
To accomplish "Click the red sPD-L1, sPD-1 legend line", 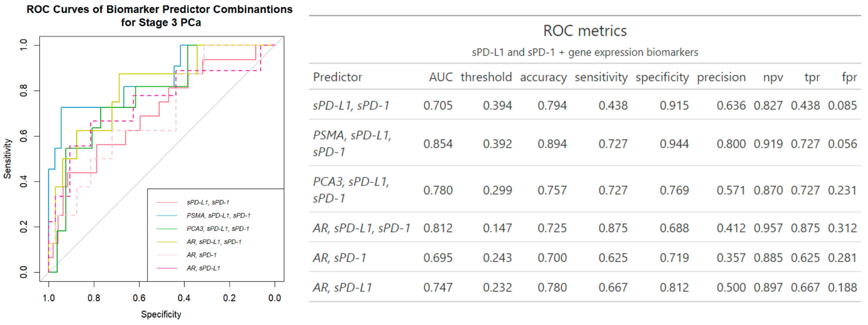I will coord(167,202).
